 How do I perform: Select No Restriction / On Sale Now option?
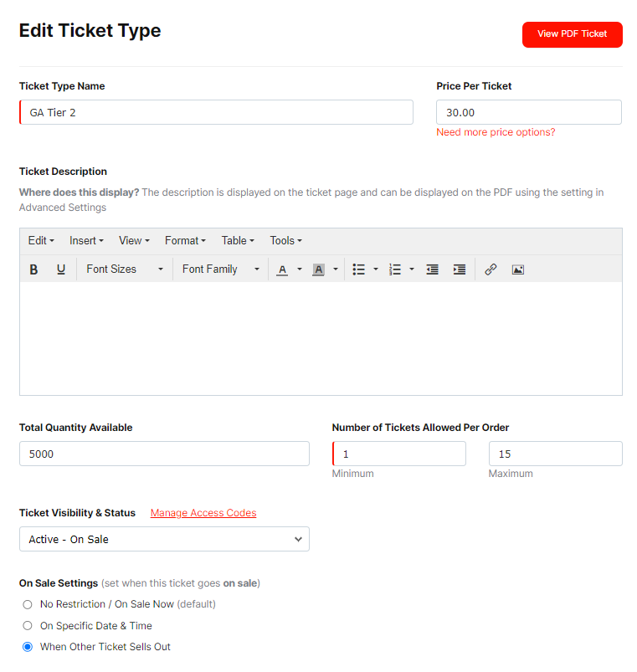point(28,604)
